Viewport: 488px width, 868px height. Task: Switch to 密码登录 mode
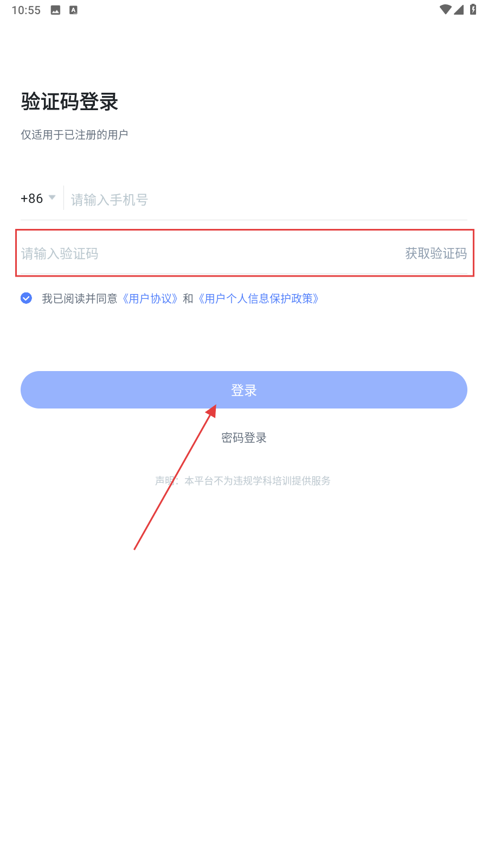click(244, 438)
